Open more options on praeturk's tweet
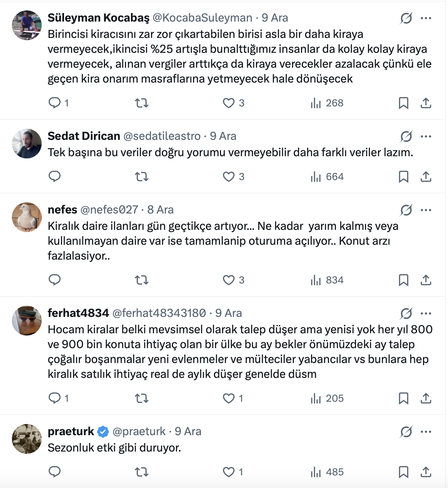 426,432
